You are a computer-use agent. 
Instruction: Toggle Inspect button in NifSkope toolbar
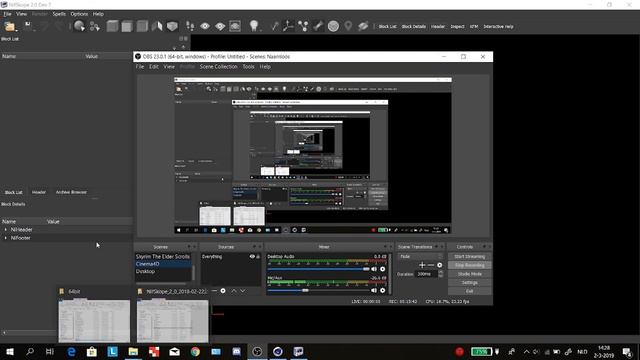click(457, 27)
